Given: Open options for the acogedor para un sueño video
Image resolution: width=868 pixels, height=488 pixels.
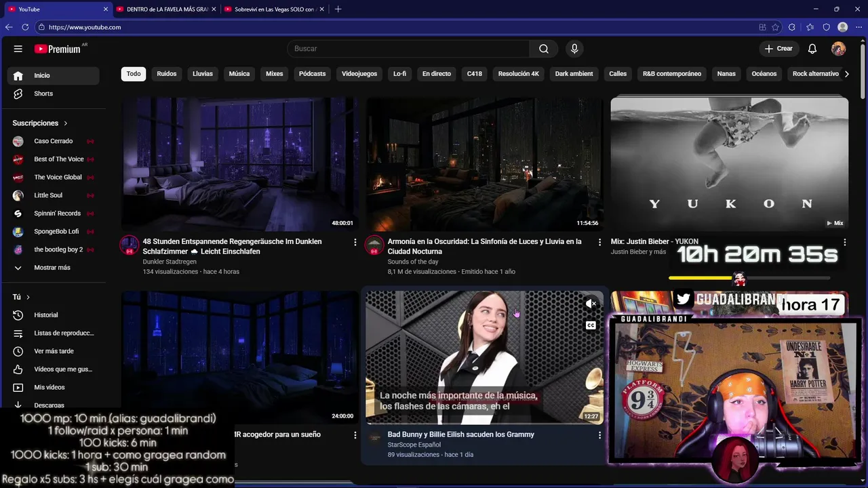Looking at the screenshot, I should 355,435.
